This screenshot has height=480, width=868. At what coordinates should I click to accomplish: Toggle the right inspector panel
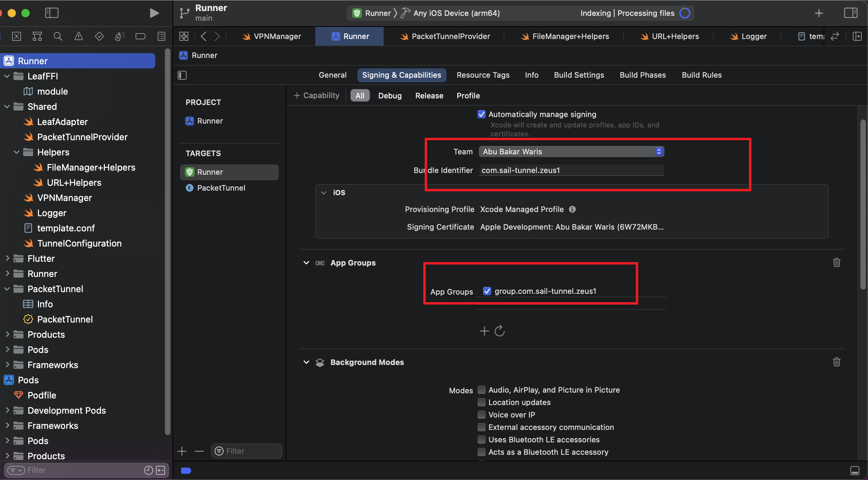coord(850,13)
